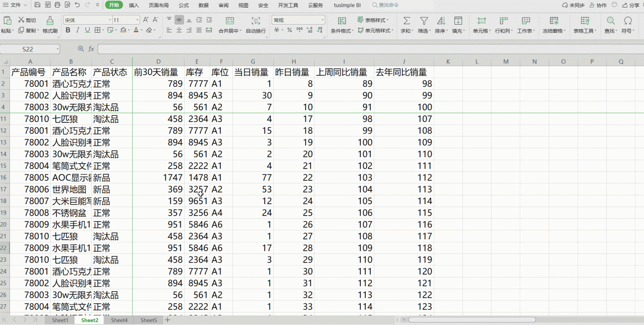The height and width of the screenshot is (325, 644).
Task: Increase indent icon
Action: click(209, 20)
